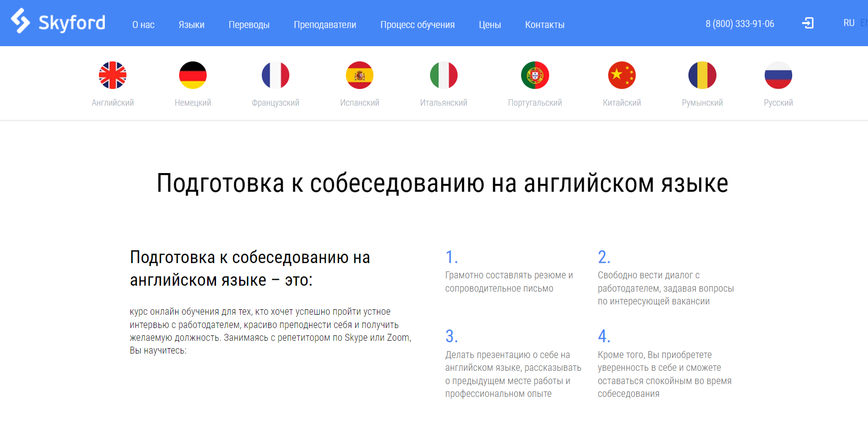Open the 'Языки' menu item
The image size is (868, 421).
coord(191,25)
